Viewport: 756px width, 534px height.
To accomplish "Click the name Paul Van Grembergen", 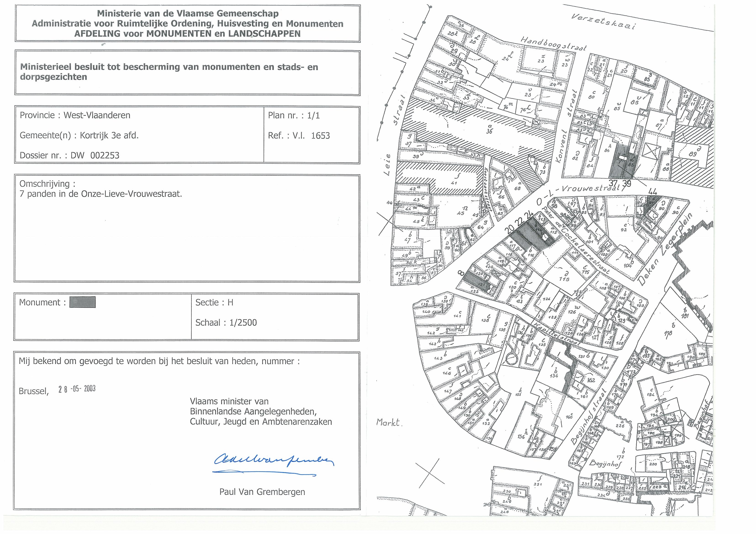I will click(262, 492).
